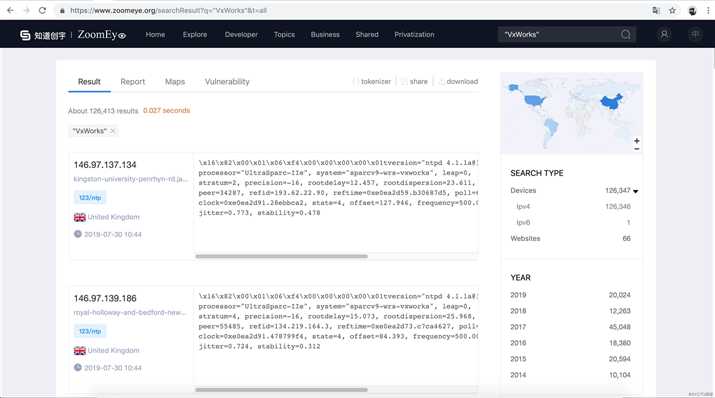Image resolution: width=715 pixels, height=398 pixels.
Task: Open IP address 146.97.137.134
Action: click(105, 165)
